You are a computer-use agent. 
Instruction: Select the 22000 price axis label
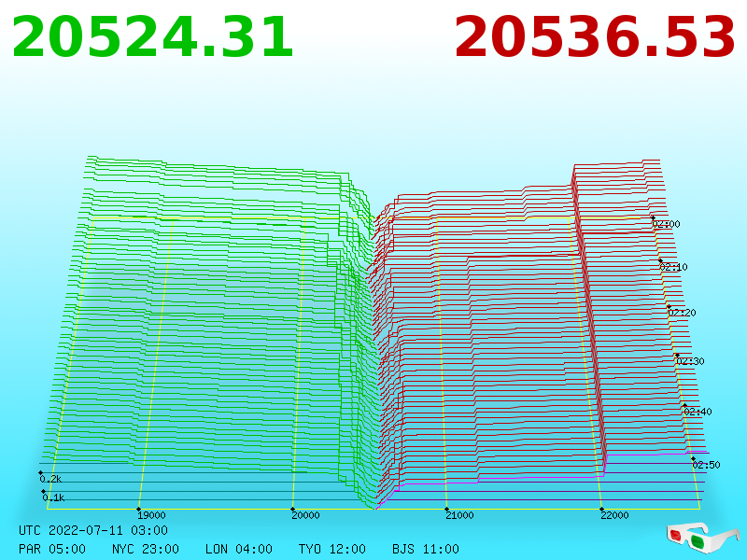tap(614, 515)
